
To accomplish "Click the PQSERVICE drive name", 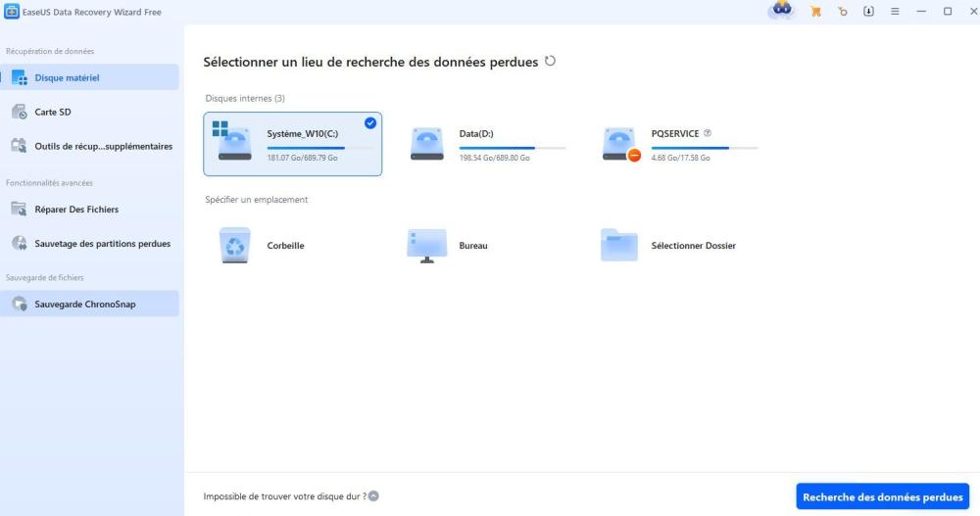I will click(675, 134).
